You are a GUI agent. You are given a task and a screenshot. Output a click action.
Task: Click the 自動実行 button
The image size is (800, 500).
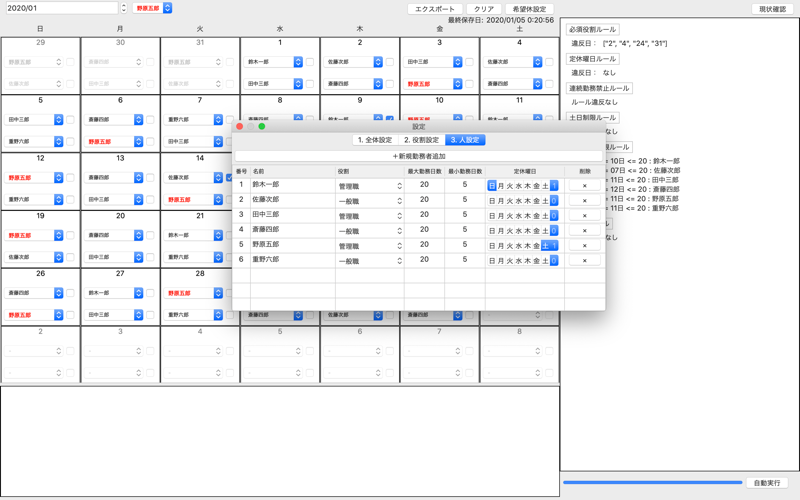point(767,483)
